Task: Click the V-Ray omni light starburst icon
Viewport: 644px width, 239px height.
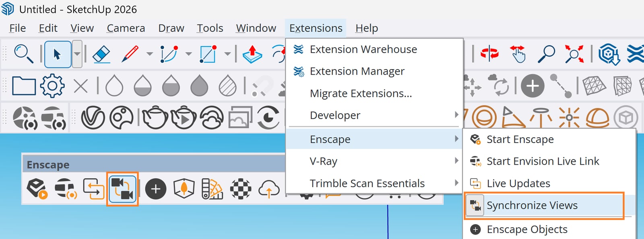Action: pos(569,118)
